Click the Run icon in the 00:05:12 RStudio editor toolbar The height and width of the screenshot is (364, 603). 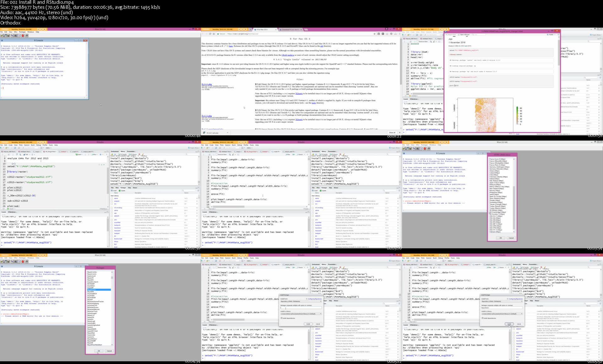point(288,267)
